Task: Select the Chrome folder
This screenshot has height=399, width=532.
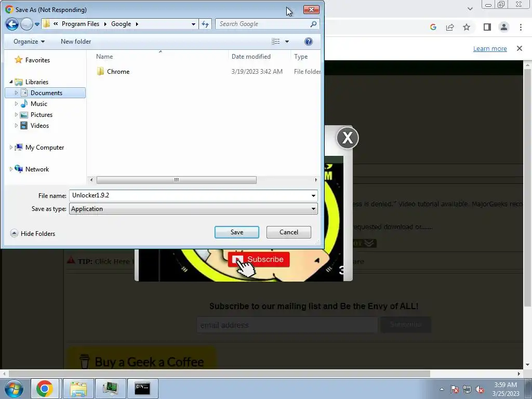Action: 118,72
